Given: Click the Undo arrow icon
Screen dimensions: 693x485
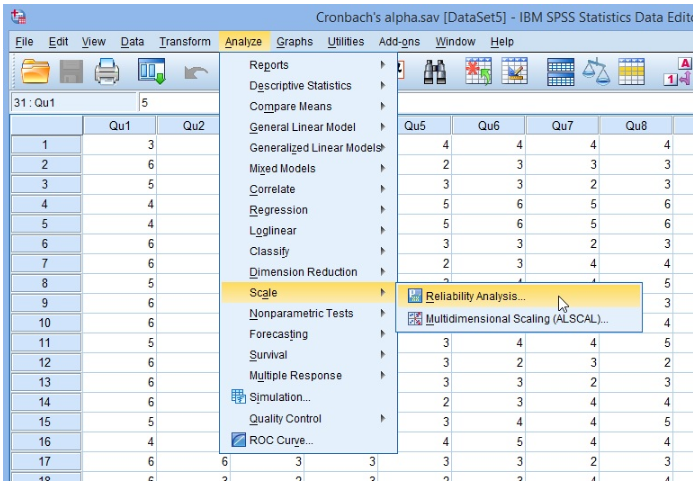Looking at the screenshot, I should pyautogui.click(x=196, y=73).
